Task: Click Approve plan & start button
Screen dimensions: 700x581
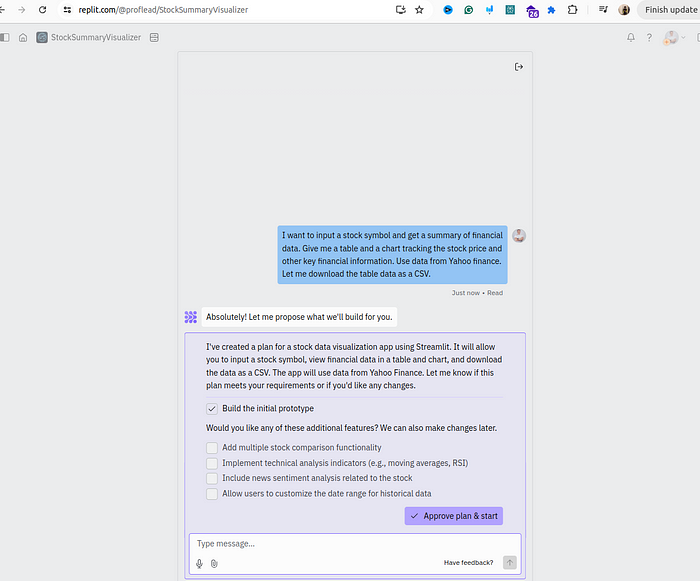Action: point(454,516)
